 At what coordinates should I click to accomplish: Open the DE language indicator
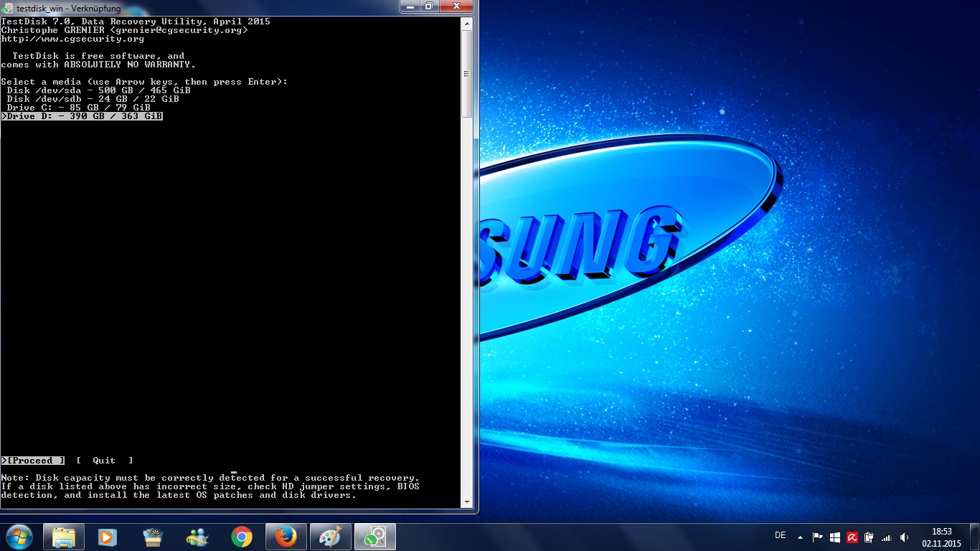[x=781, y=535]
